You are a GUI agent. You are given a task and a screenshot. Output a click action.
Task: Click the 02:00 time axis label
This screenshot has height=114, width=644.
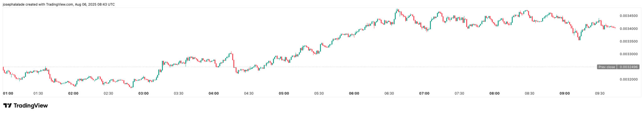click(73, 94)
